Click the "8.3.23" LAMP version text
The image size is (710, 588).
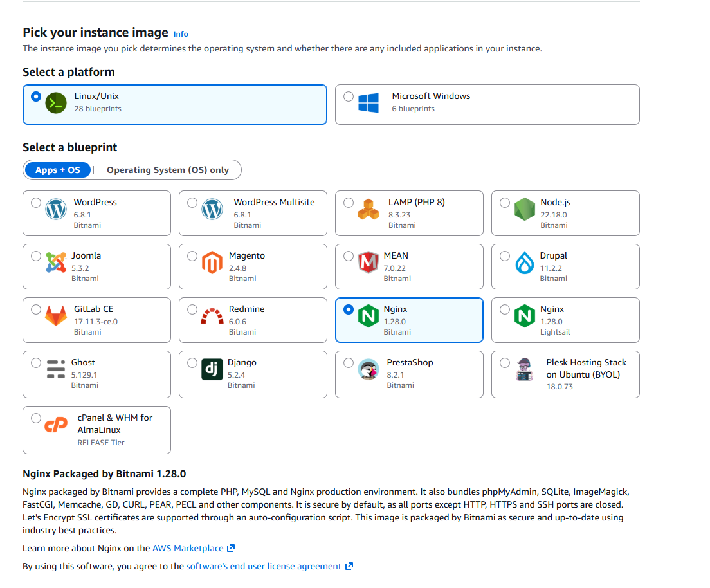(x=399, y=215)
